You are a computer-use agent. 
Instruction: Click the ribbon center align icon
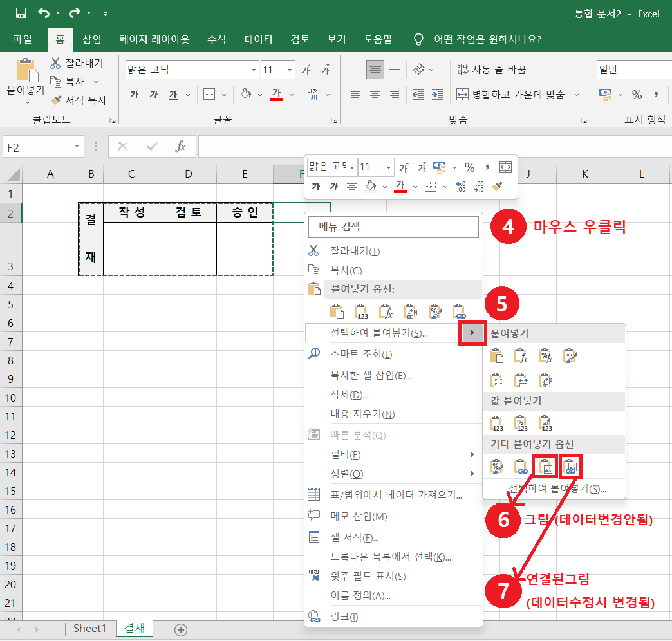coord(375,94)
